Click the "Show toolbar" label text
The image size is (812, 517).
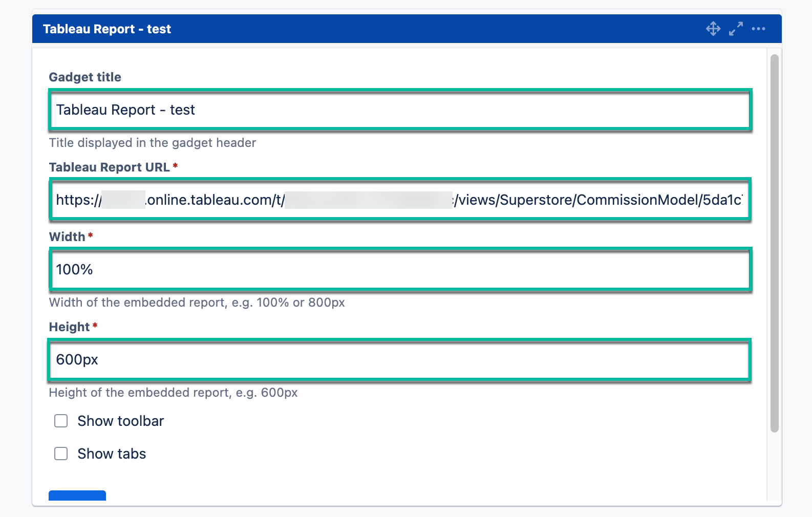pyautogui.click(x=121, y=421)
